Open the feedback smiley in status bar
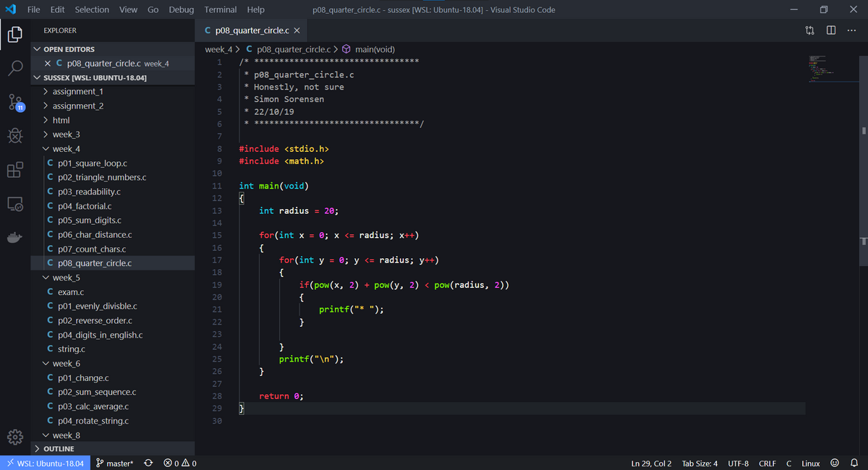The image size is (868, 470). [x=834, y=463]
